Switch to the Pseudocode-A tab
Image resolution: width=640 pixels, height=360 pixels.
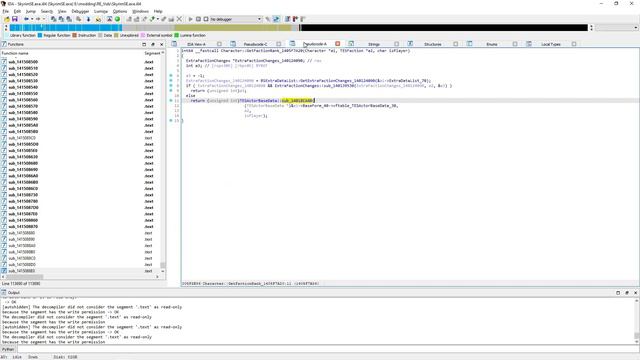tap(315, 44)
